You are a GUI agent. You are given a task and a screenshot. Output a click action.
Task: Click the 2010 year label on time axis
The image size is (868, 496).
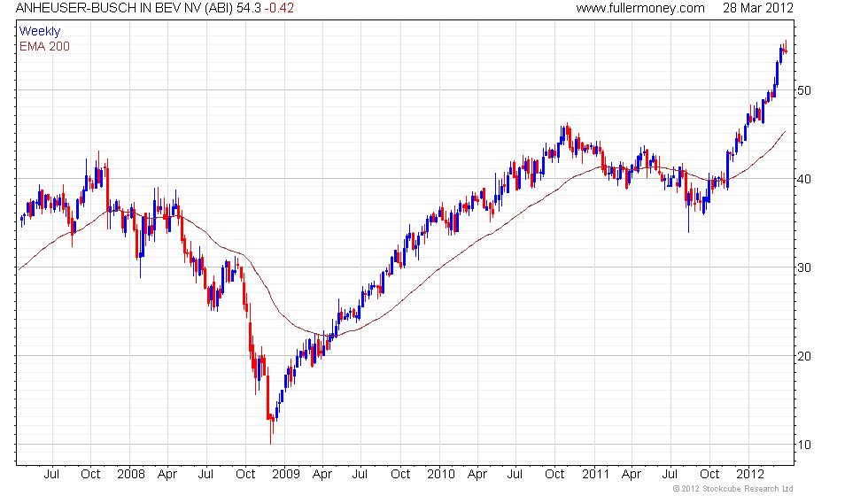coord(441,475)
